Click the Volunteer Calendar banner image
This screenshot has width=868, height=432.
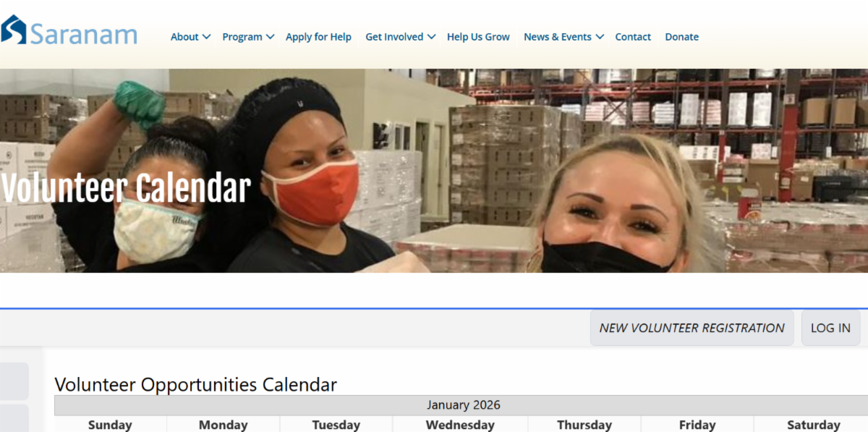(x=434, y=171)
